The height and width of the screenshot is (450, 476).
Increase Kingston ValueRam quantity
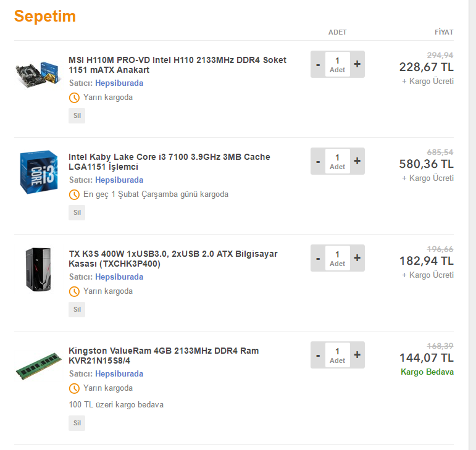(x=357, y=355)
